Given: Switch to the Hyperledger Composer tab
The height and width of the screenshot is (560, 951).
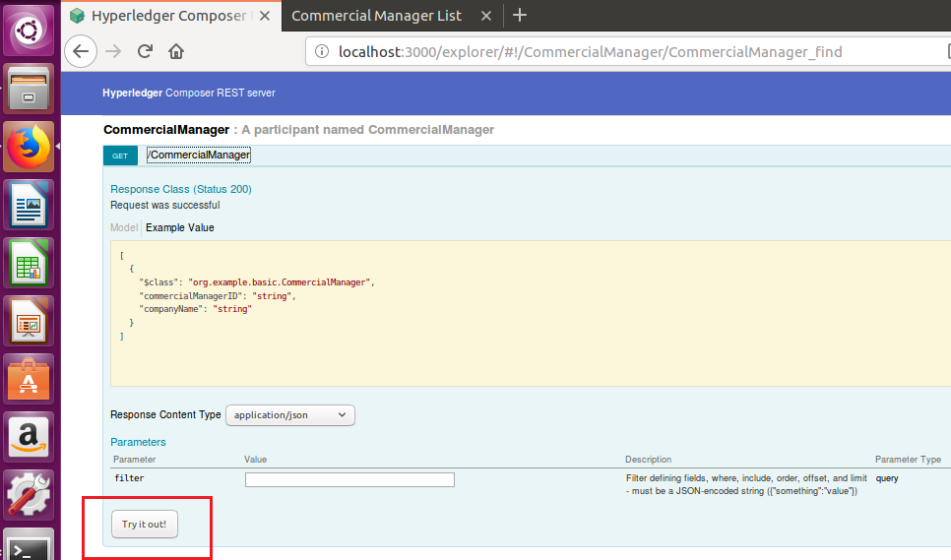Looking at the screenshot, I should pyautogui.click(x=171, y=16).
